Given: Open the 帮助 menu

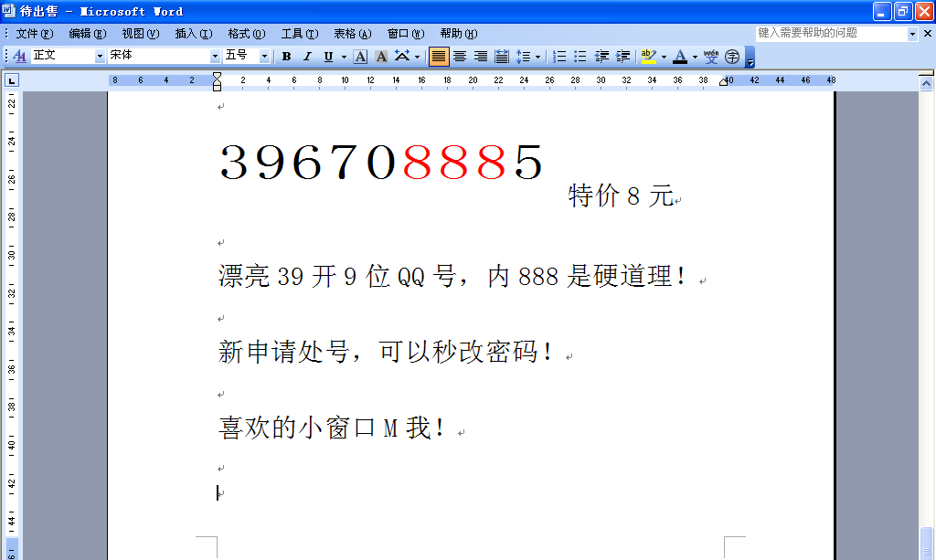Looking at the screenshot, I should point(459,34).
